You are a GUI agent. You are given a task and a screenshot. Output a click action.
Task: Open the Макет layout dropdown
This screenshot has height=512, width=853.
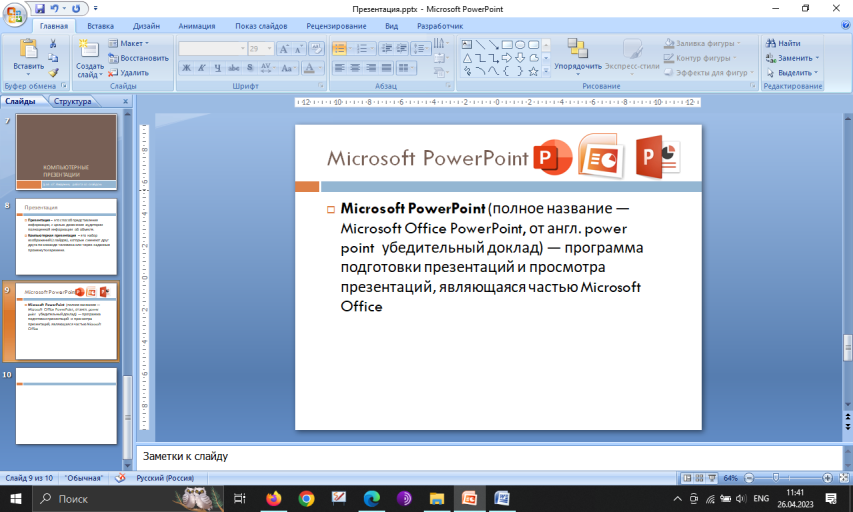129,43
